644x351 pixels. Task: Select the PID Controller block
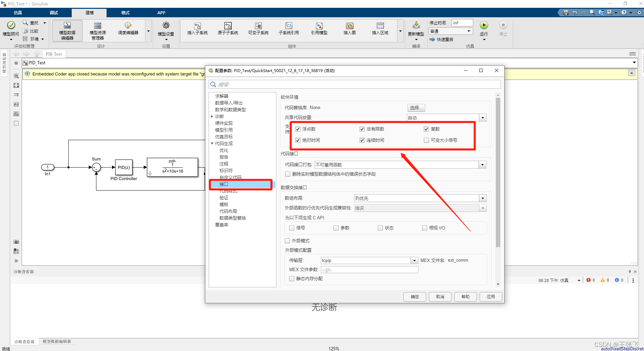click(x=124, y=167)
